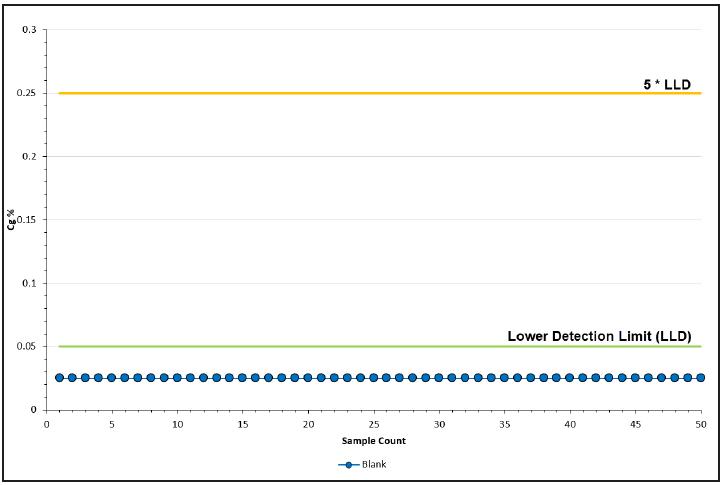The height and width of the screenshot is (485, 724).
Task: Select the 'Lower Detection Limit (LLD)' label
Action: pyautogui.click(x=599, y=336)
